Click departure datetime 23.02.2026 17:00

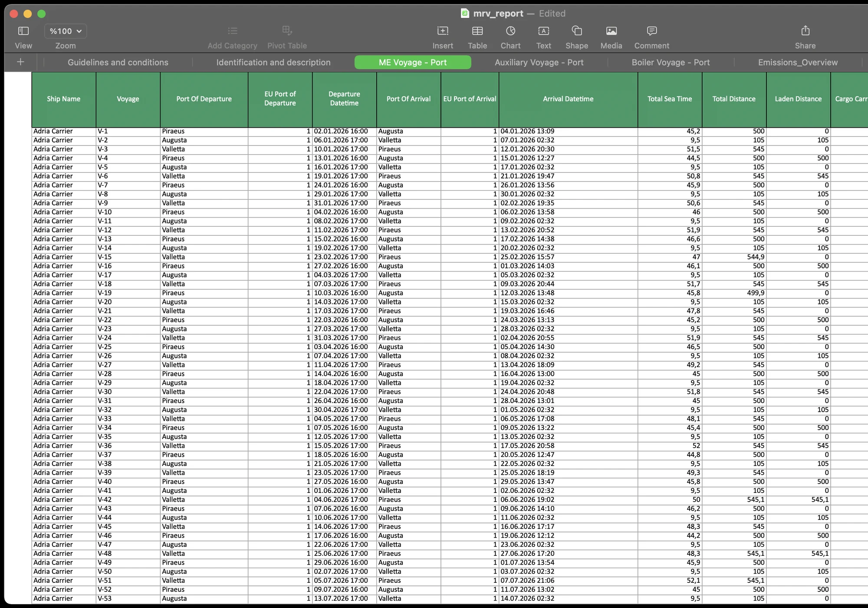(344, 257)
